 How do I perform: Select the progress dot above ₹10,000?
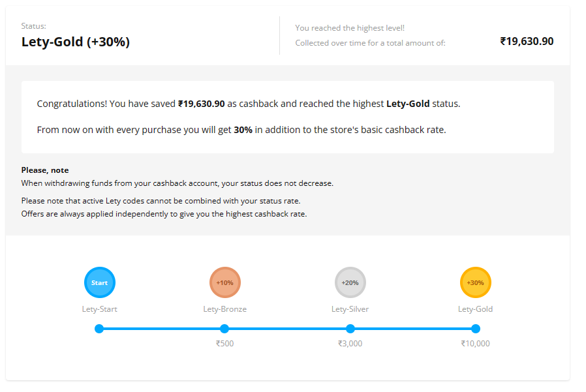pyautogui.click(x=475, y=329)
